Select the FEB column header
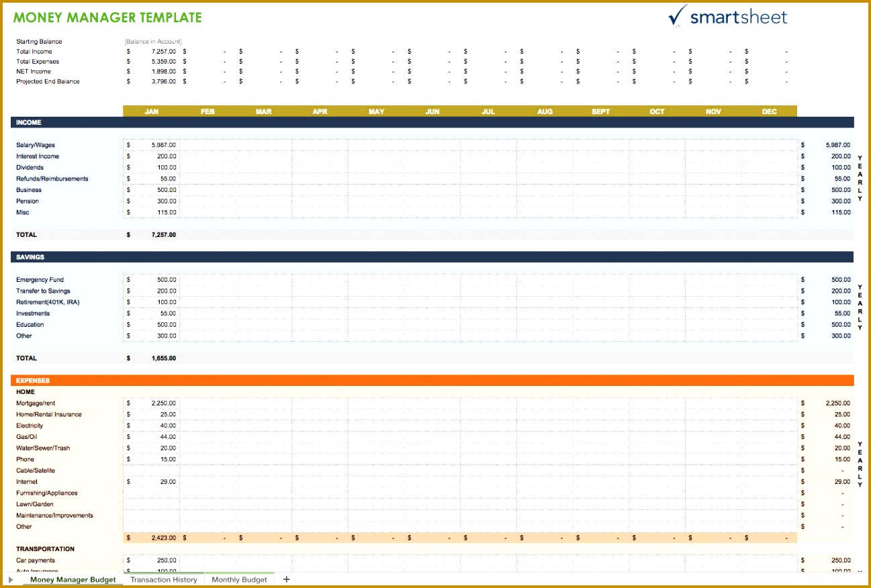Viewport: 871px width, 588px height. coord(208,111)
